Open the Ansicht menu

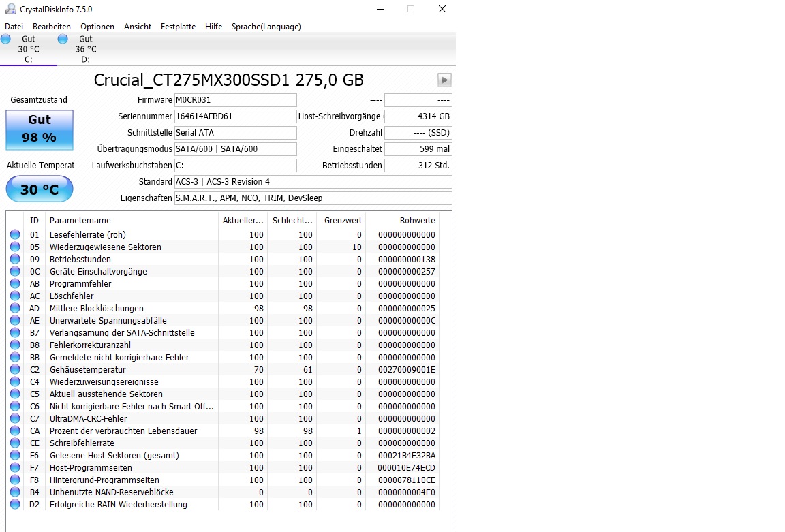[x=138, y=27]
